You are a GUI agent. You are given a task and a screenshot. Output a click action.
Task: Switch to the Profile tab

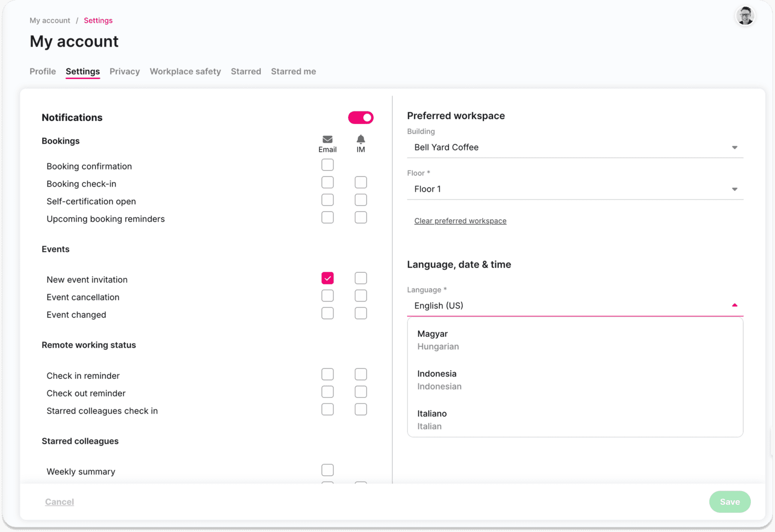pyautogui.click(x=43, y=72)
